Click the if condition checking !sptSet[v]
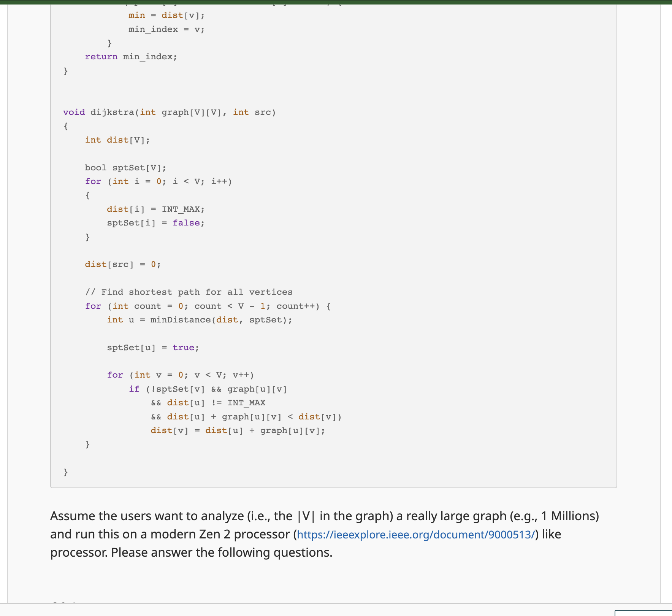 coord(208,389)
